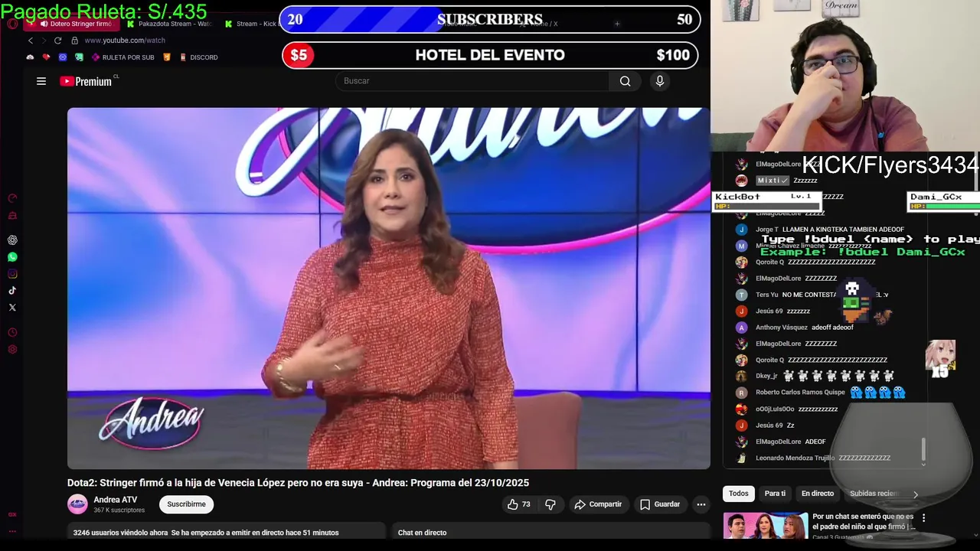Open the X (Twitter) sidebar icon

[12, 308]
